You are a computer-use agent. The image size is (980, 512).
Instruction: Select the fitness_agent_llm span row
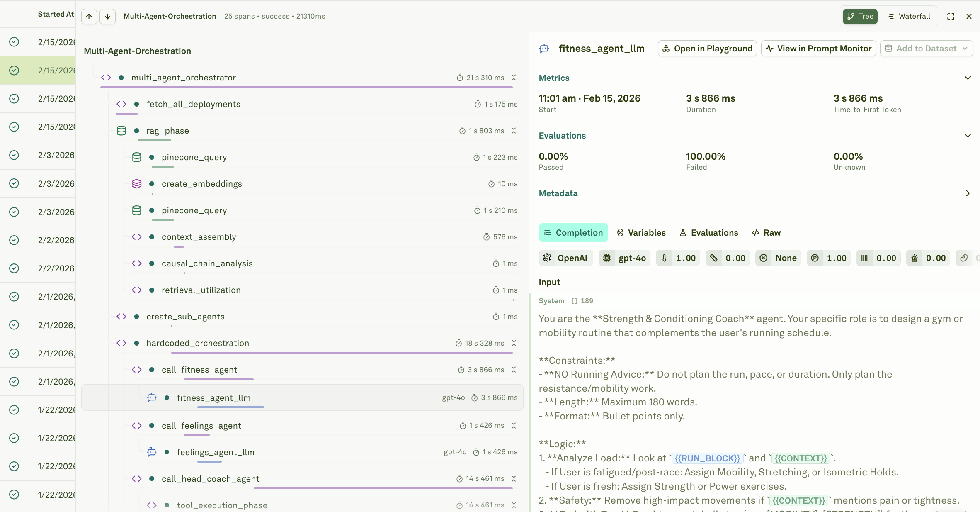pos(302,397)
